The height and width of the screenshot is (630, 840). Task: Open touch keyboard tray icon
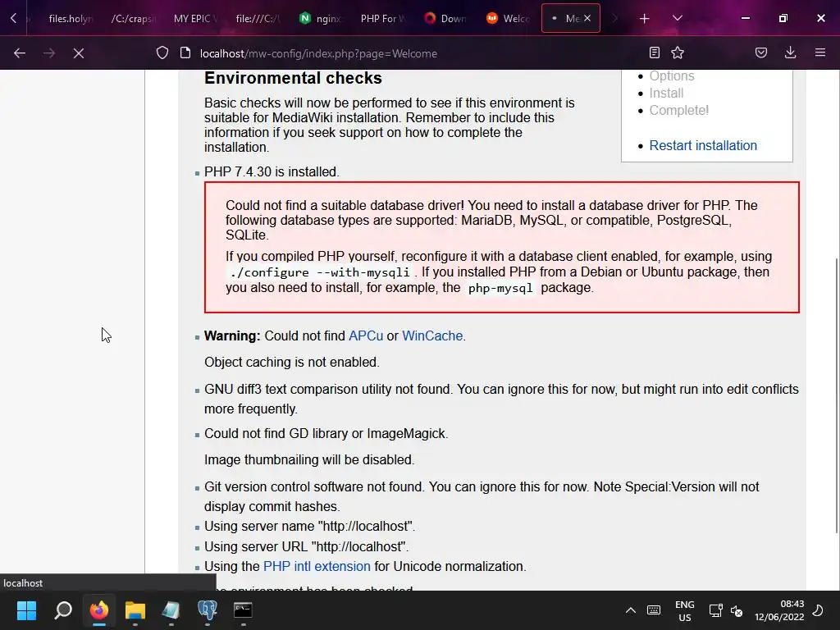654,610
